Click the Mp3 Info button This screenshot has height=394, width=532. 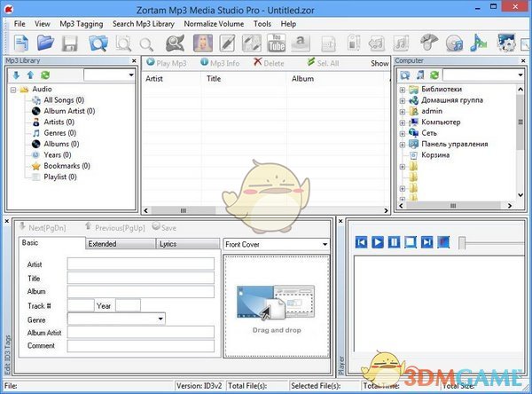220,63
